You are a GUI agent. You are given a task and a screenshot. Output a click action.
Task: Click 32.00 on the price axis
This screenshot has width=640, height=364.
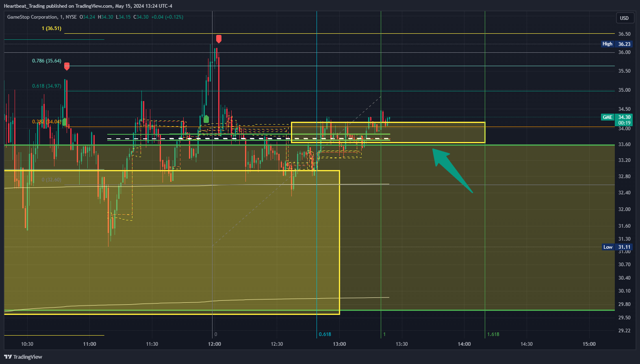point(624,209)
